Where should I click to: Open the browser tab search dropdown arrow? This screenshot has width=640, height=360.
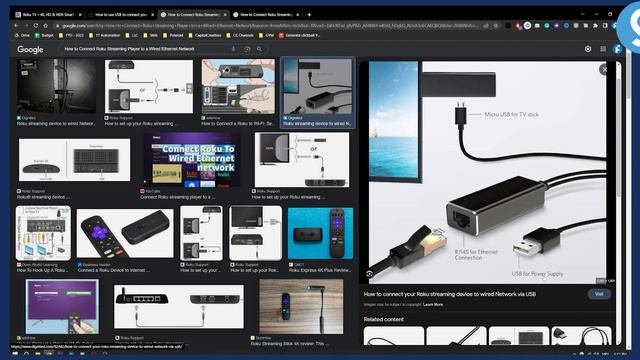tap(582, 14)
